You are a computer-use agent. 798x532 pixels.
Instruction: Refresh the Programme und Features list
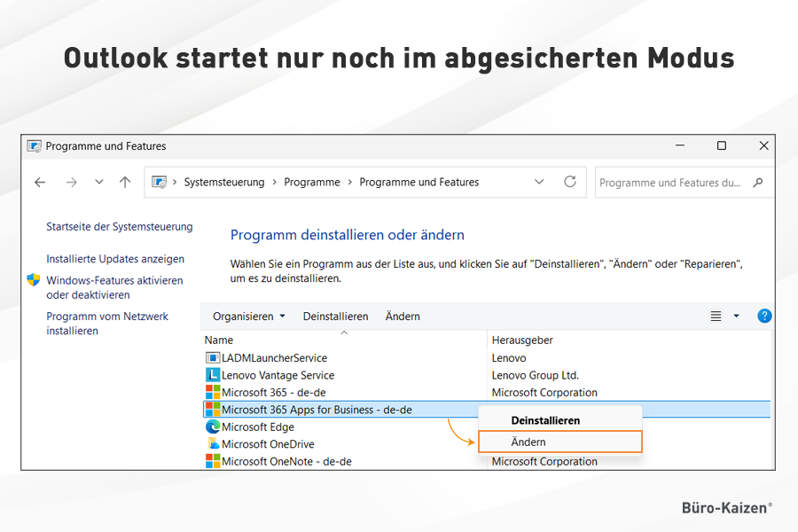[570, 182]
